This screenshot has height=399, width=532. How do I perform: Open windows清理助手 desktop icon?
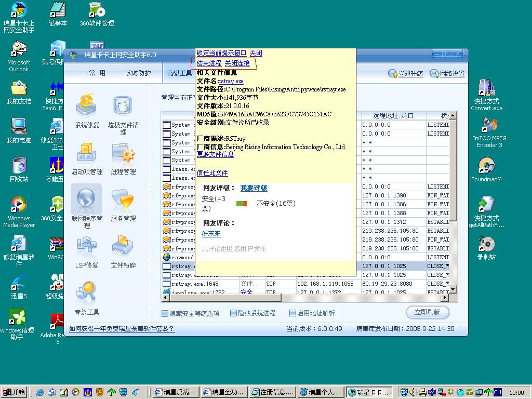[x=17, y=317]
